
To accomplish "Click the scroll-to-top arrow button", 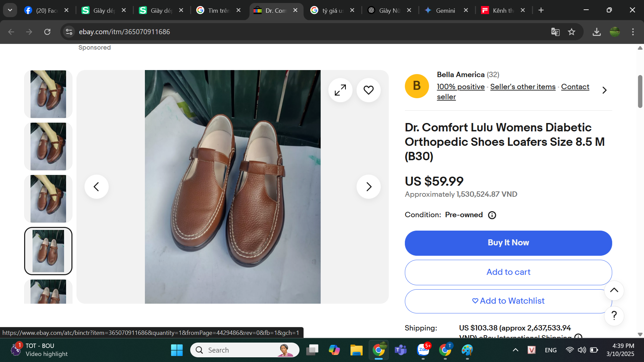I will [614, 290].
